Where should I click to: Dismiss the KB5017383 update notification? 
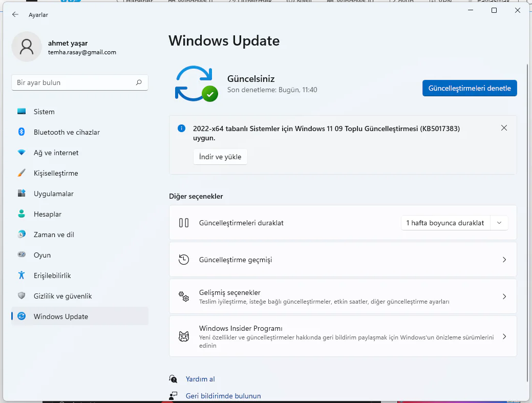click(504, 128)
